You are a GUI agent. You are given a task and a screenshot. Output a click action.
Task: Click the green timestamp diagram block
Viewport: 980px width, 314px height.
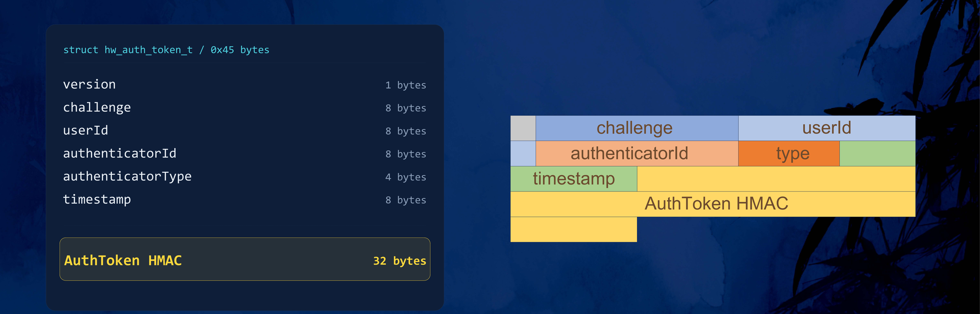tap(574, 179)
